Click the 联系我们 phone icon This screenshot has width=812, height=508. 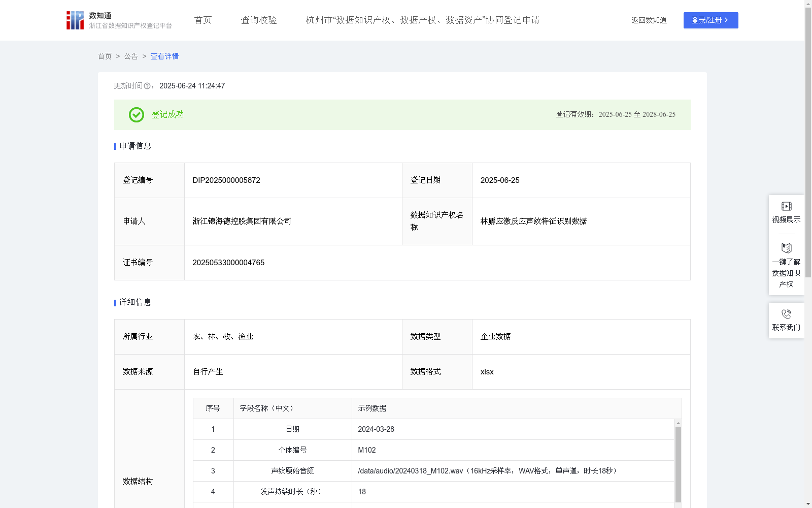[x=786, y=314]
